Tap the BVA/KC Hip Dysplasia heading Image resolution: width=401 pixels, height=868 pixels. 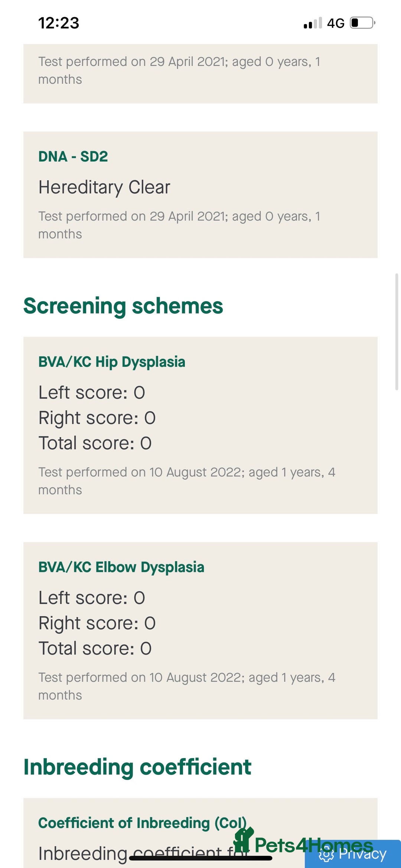(x=112, y=362)
